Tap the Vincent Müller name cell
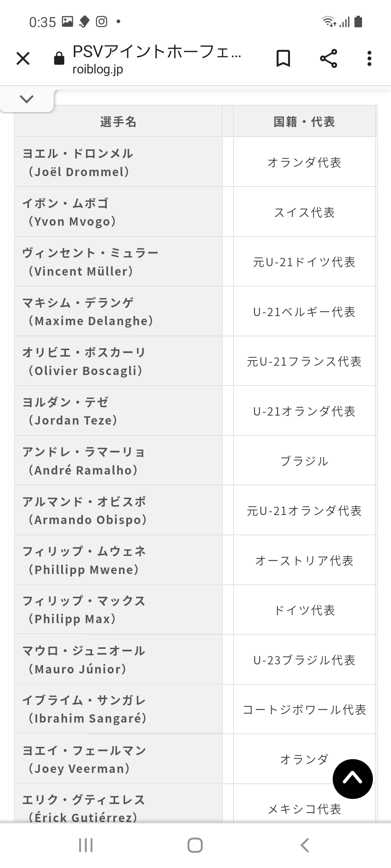Image resolution: width=391 pixels, height=868 pixels. click(x=118, y=262)
